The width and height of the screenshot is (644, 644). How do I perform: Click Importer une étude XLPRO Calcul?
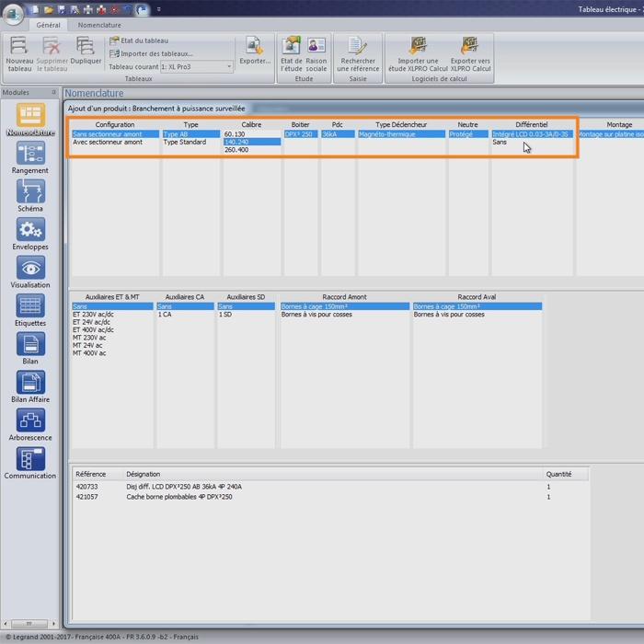pyautogui.click(x=418, y=54)
